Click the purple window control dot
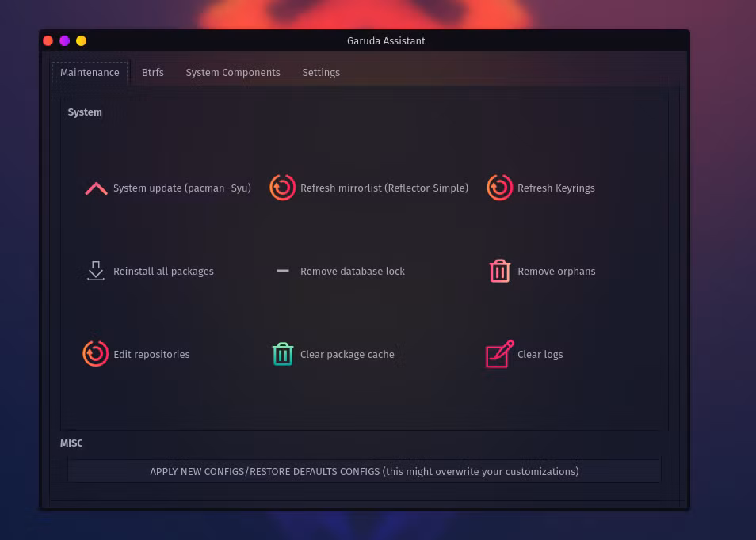This screenshot has width=756, height=540. coord(65,41)
